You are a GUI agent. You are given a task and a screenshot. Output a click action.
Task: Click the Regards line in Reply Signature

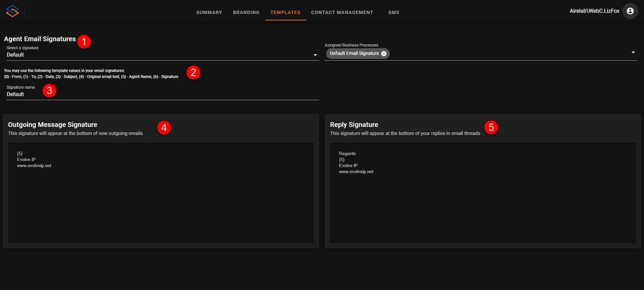coord(347,154)
